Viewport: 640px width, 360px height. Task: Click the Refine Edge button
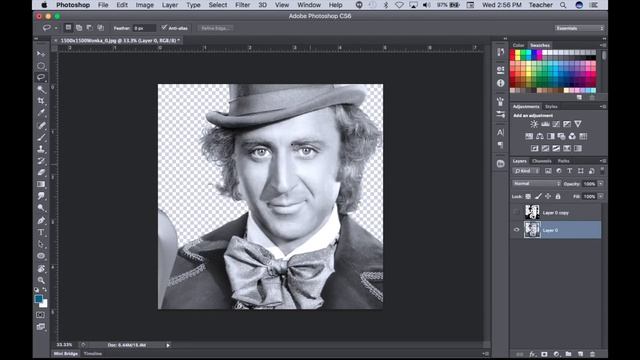[216, 28]
